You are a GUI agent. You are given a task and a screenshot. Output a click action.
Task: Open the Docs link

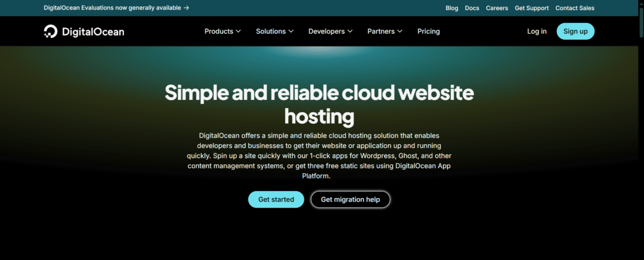click(x=472, y=8)
